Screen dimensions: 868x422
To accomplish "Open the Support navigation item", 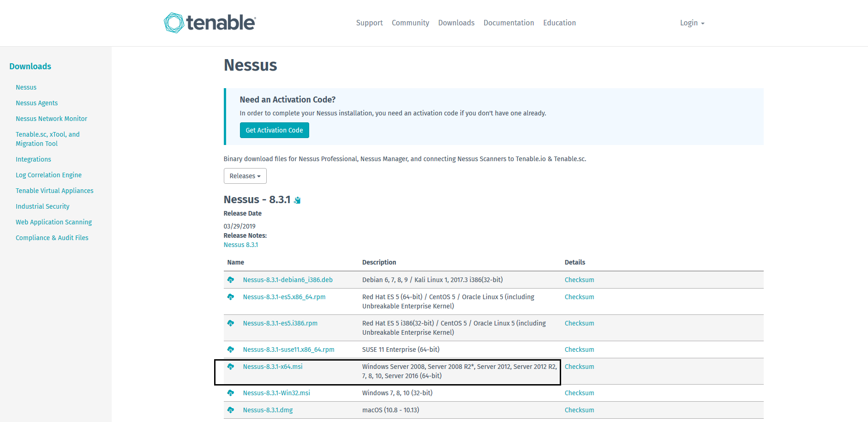I will coord(369,23).
